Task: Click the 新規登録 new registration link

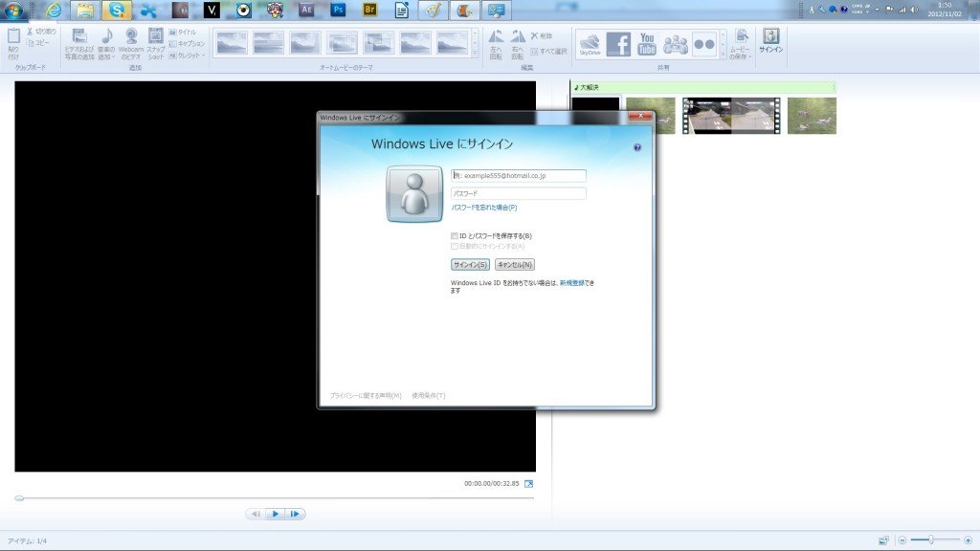Action: click(571, 283)
